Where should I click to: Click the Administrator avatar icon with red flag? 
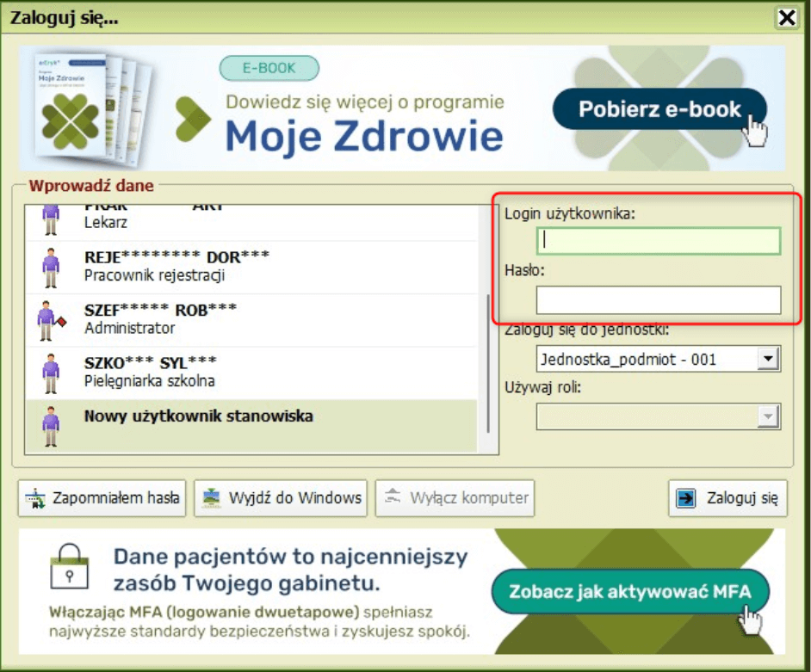coord(51,321)
